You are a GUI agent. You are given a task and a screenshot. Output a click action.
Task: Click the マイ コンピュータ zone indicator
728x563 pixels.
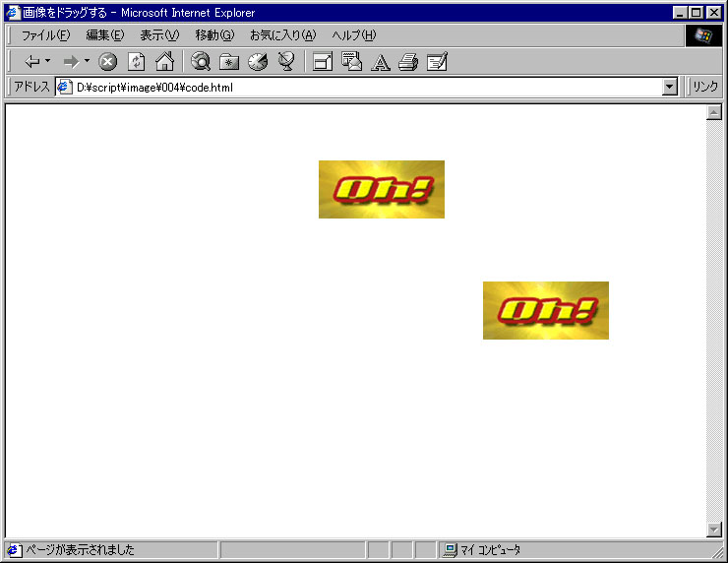(490, 550)
